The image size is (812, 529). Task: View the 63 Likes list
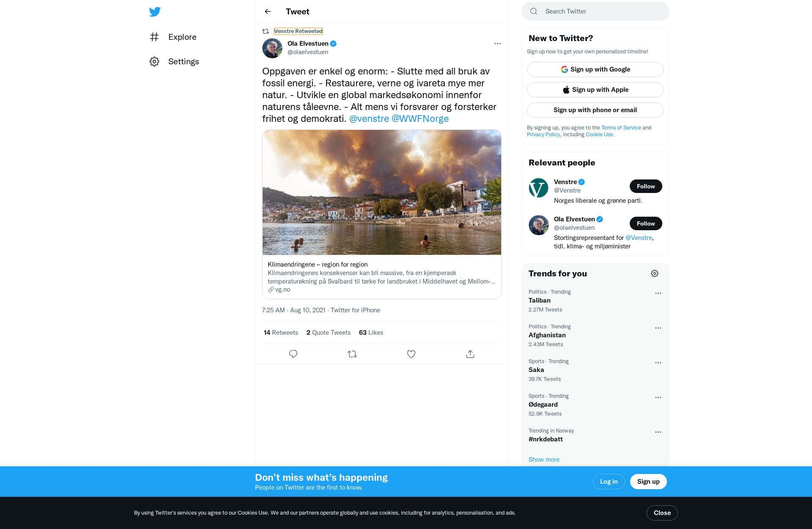[x=371, y=333]
